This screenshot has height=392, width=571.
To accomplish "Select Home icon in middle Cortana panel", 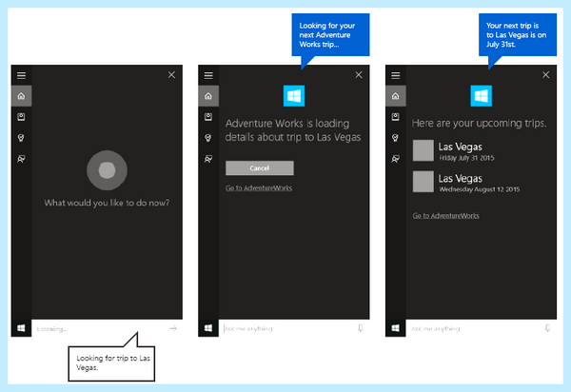I will click(x=208, y=96).
